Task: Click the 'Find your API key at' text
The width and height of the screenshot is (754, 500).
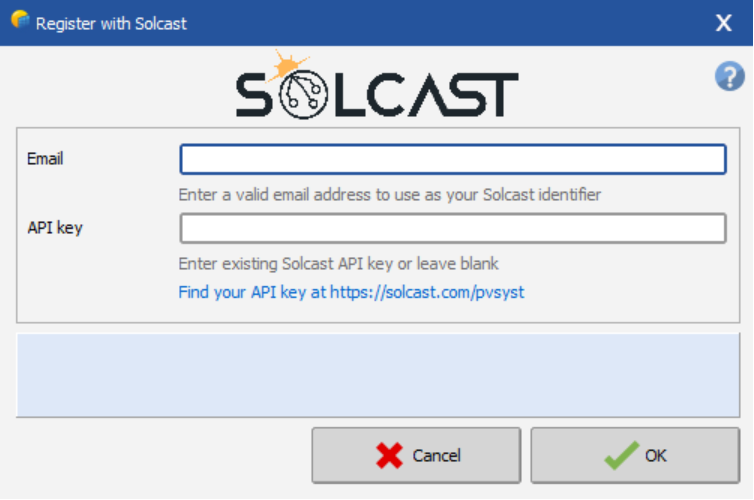Action: click(252, 292)
